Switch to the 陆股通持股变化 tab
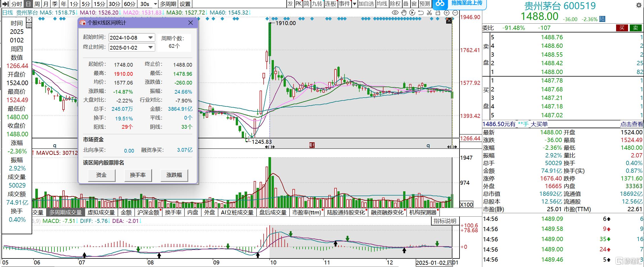 click(x=346, y=212)
